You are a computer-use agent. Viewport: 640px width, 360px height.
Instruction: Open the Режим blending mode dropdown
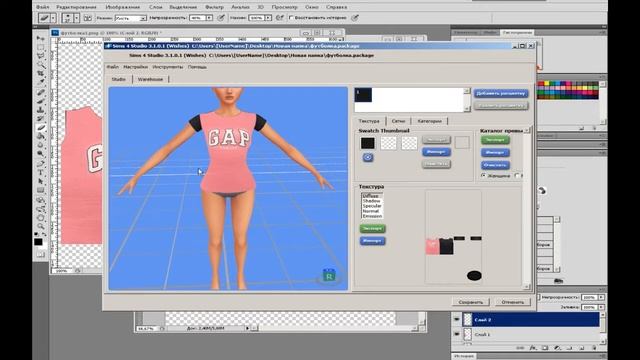[x=131, y=18]
